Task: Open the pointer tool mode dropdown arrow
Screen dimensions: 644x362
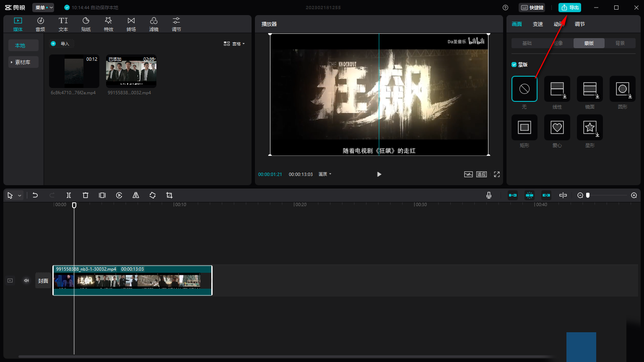Action: (x=19, y=196)
